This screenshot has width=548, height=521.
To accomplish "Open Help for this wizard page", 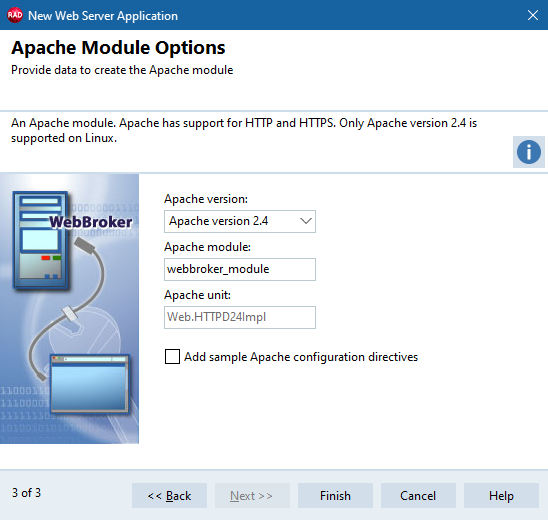I will click(501, 495).
